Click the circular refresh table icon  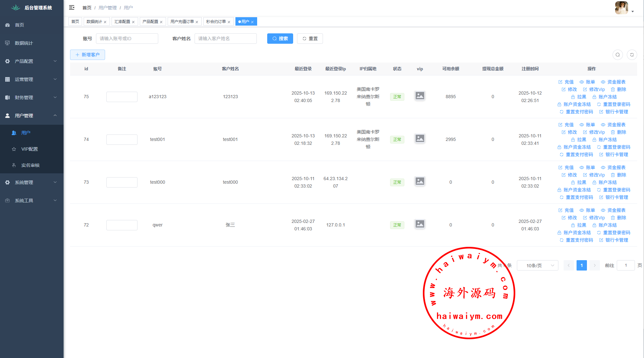(x=632, y=55)
